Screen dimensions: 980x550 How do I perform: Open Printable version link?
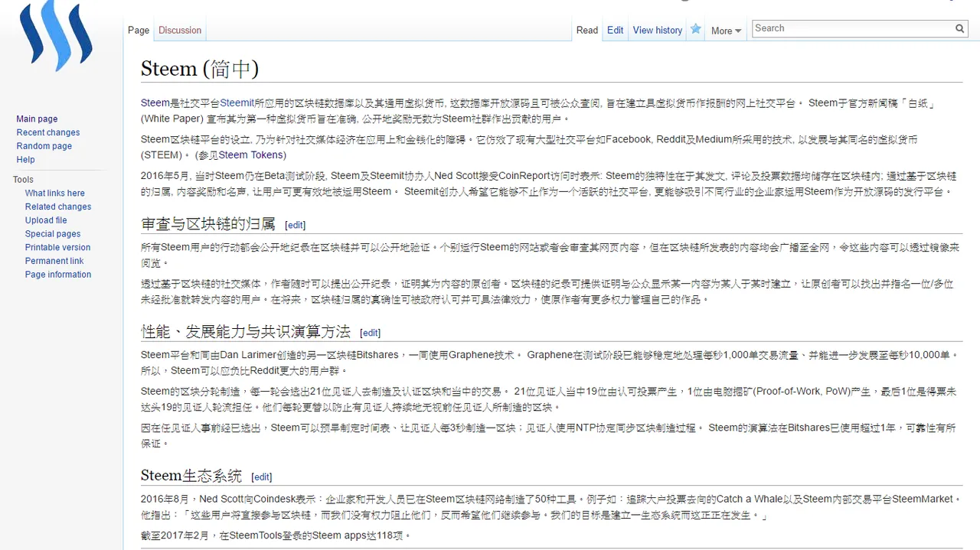click(x=57, y=247)
